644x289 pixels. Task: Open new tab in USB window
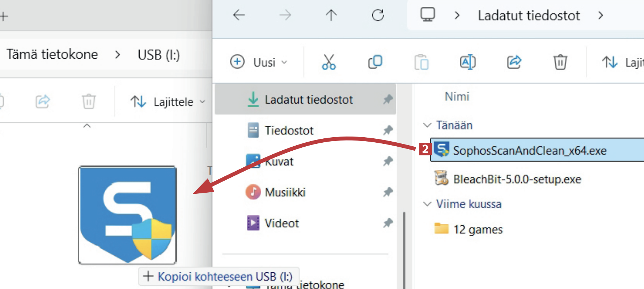[x=4, y=16]
